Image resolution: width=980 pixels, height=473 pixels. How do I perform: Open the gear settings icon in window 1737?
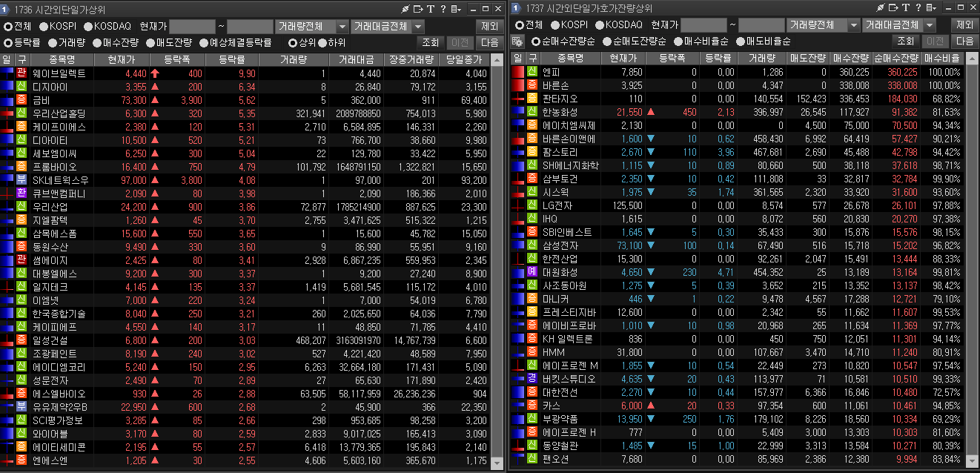pyautogui.click(x=519, y=41)
